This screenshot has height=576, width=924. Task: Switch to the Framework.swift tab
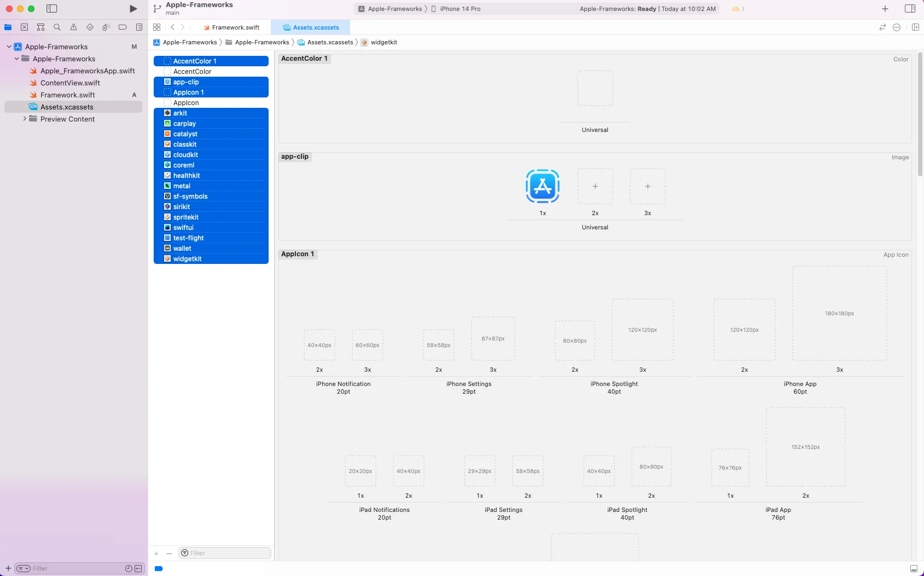click(231, 27)
